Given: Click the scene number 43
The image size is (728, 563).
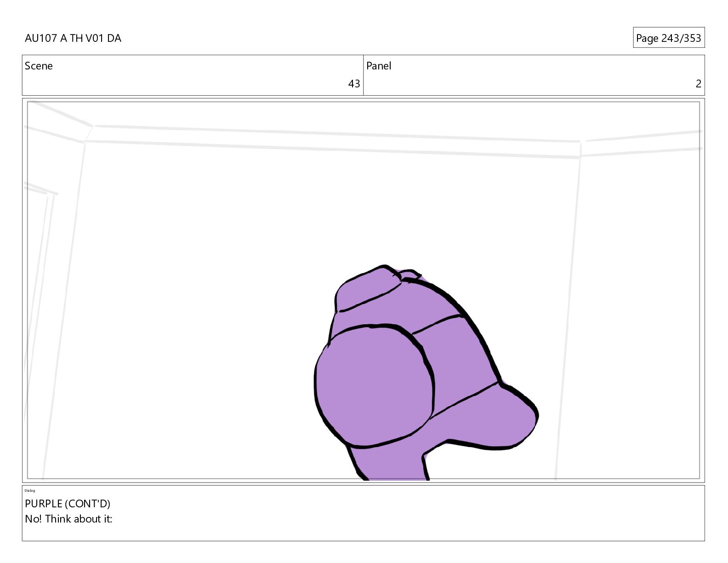Looking at the screenshot, I should tap(354, 84).
